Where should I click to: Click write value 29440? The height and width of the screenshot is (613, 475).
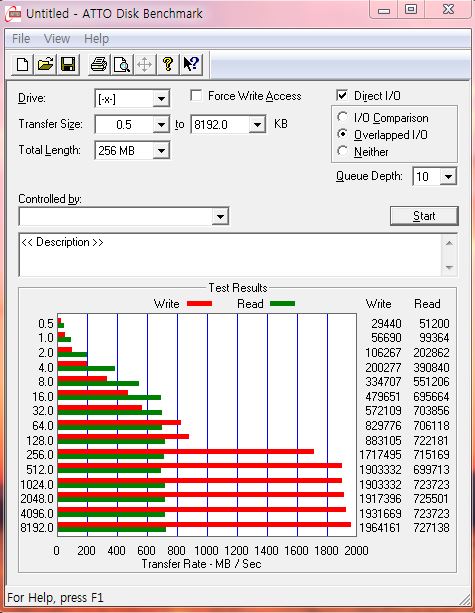coord(386,324)
